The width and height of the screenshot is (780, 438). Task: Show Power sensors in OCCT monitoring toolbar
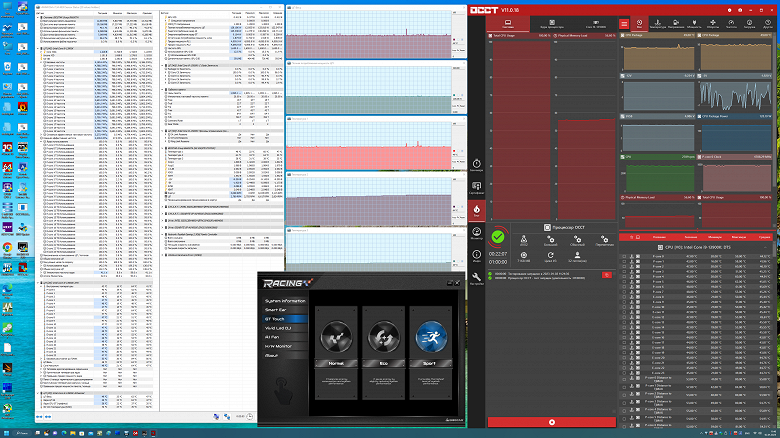[694, 23]
